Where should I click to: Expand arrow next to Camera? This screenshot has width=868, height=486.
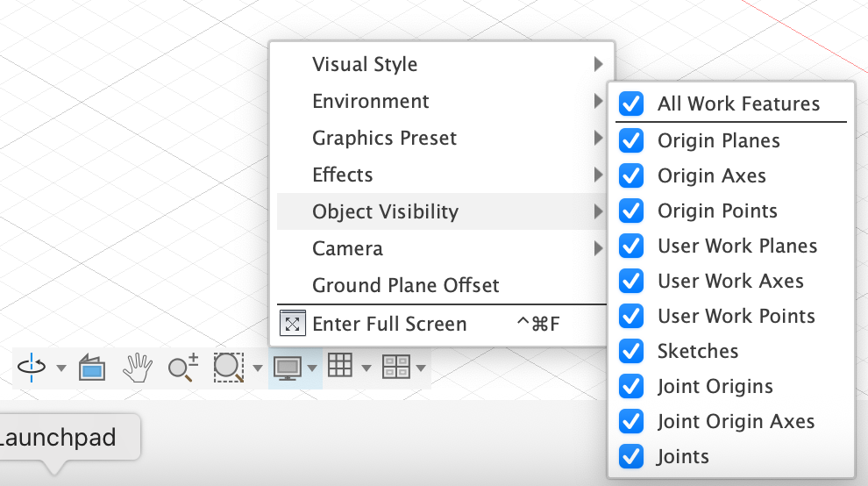pos(598,248)
